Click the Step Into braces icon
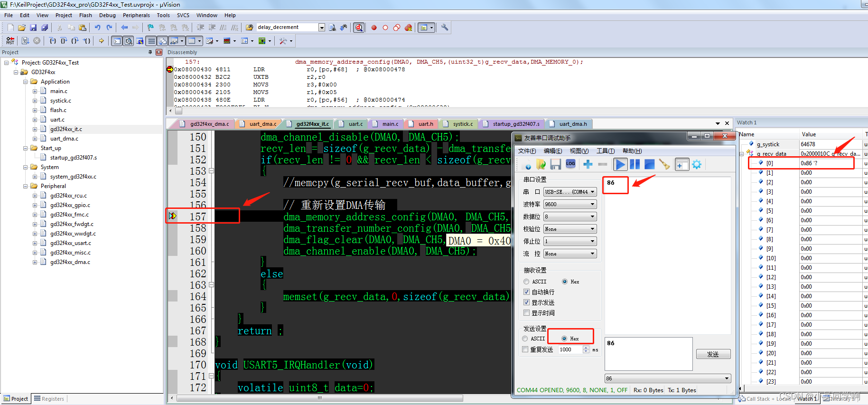Image resolution: width=868 pixels, height=405 pixels. (x=53, y=41)
